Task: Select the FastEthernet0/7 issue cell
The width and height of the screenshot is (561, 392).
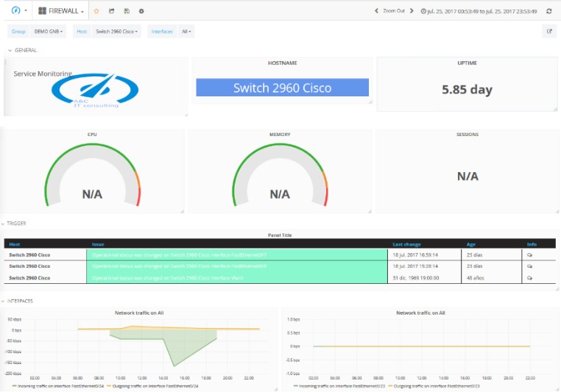Action: (237, 255)
